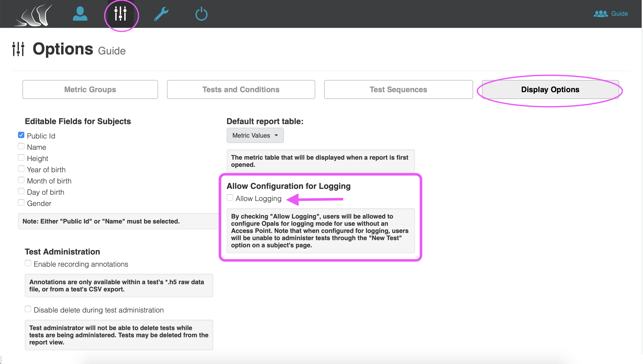
Task: Switch to the Metric Groups tab
Action: pos(90,89)
